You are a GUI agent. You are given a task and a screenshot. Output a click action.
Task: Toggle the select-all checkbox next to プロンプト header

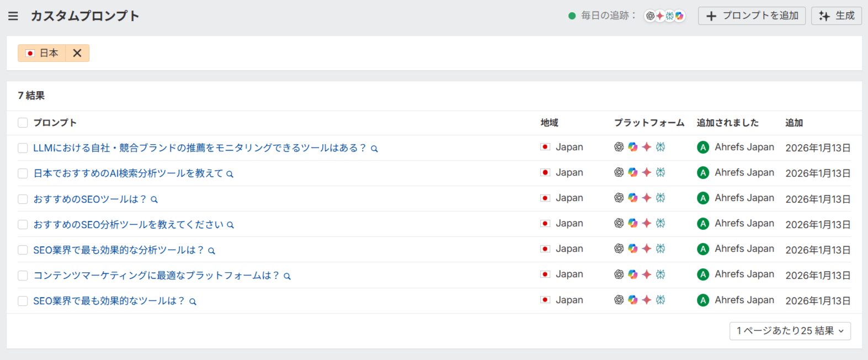(23, 123)
